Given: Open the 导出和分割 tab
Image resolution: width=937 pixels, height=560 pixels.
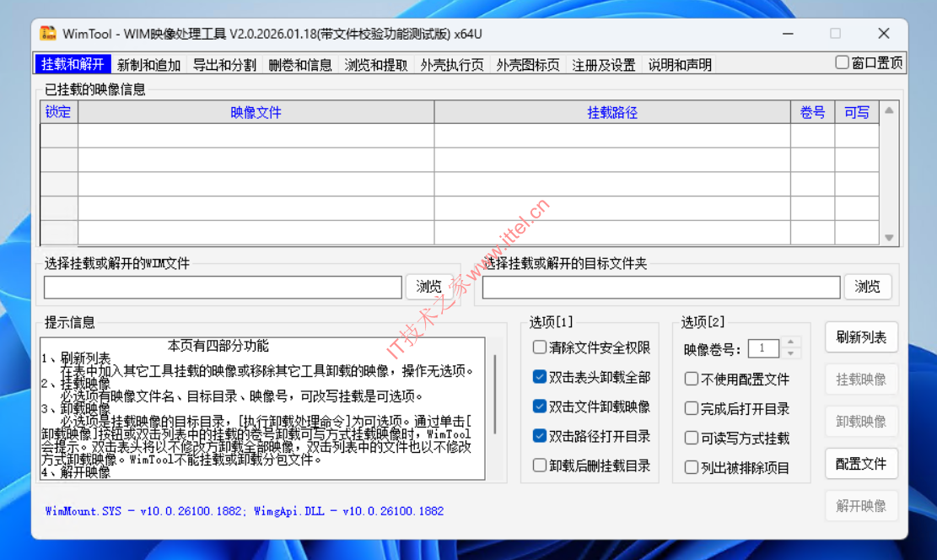Looking at the screenshot, I should pos(224,65).
